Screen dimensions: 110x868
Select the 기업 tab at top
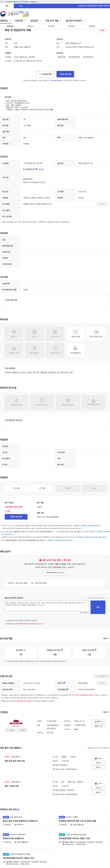pyautogui.click(x=21, y=6)
